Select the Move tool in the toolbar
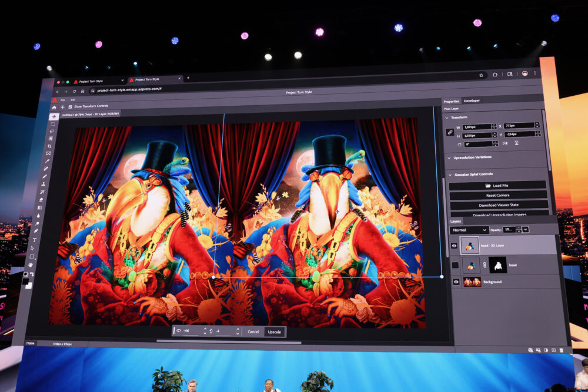 pos(54,116)
